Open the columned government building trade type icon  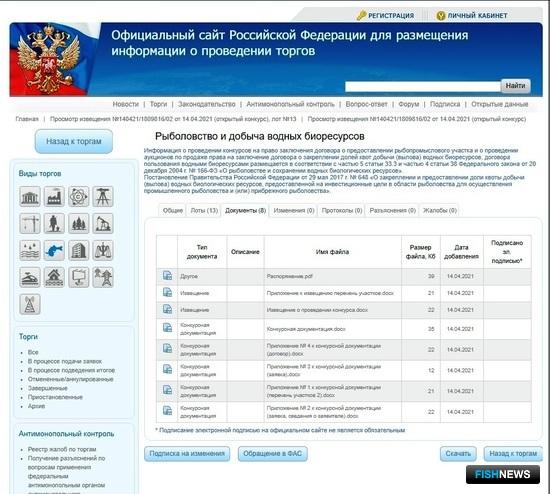30,196
